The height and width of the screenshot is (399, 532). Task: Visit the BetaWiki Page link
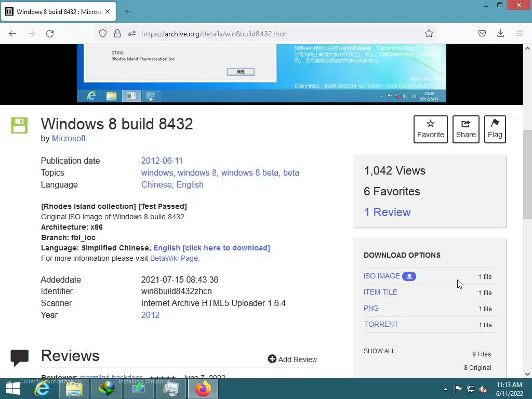point(174,259)
